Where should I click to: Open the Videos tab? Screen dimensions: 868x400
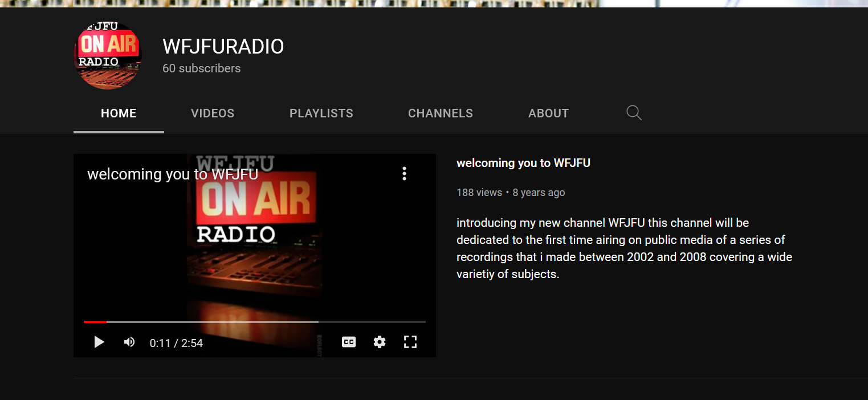point(213,113)
